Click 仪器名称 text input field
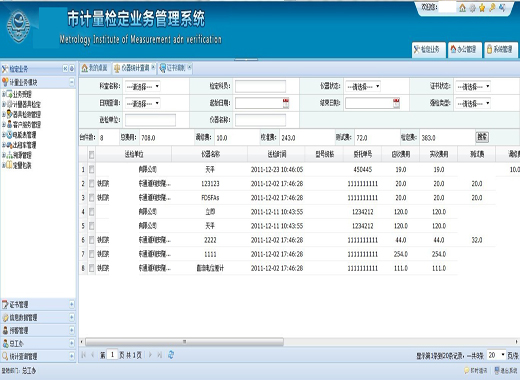 [260, 120]
